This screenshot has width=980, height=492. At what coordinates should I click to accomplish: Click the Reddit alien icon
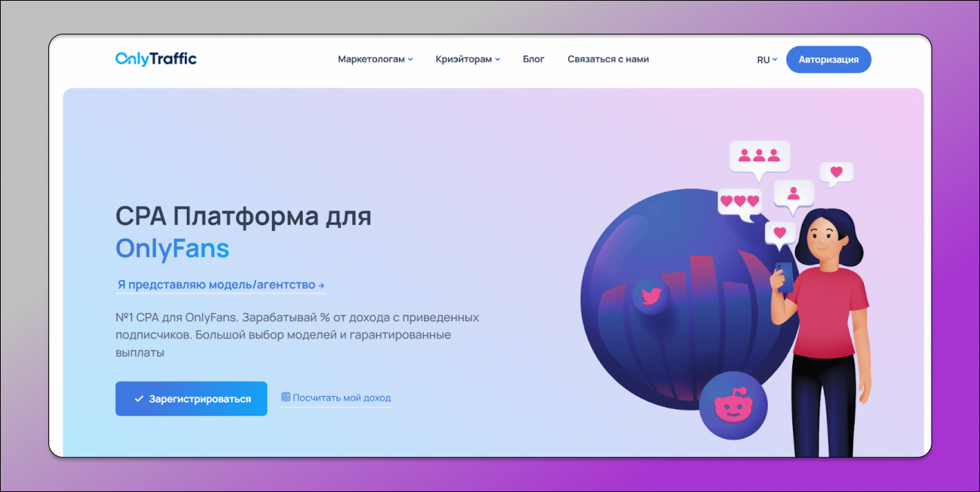pos(733,405)
